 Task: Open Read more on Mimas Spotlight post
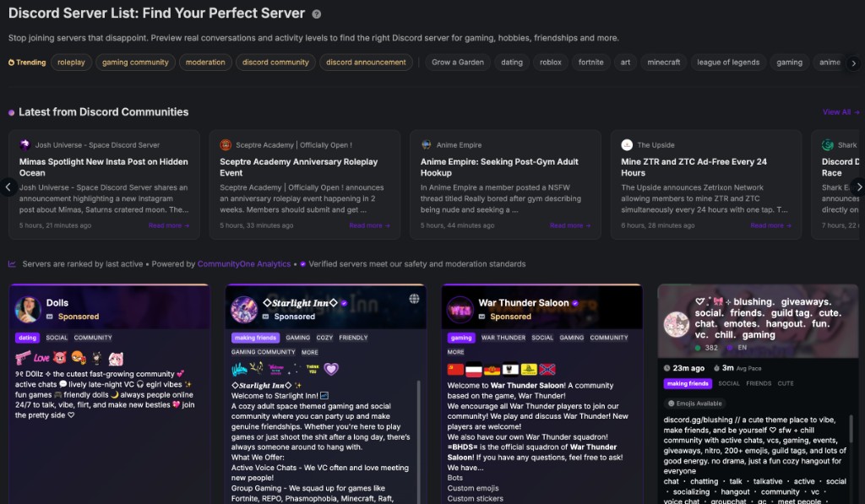click(x=169, y=225)
